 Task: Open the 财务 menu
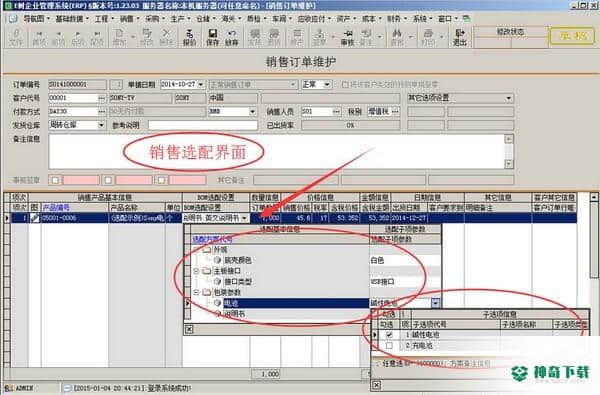[x=396, y=18]
